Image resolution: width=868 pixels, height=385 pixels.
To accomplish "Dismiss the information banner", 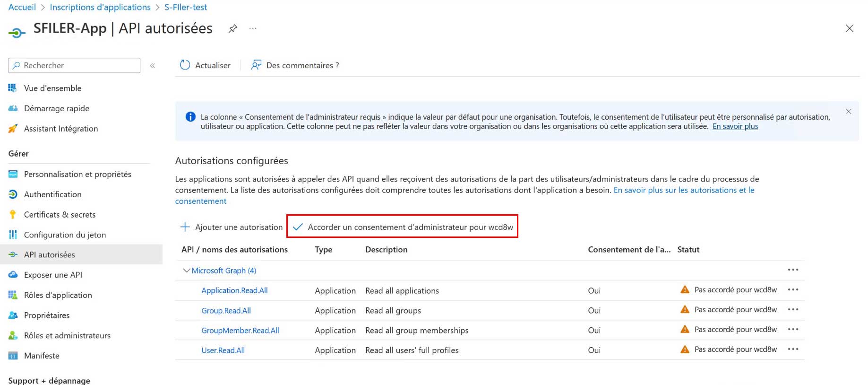I will point(849,112).
